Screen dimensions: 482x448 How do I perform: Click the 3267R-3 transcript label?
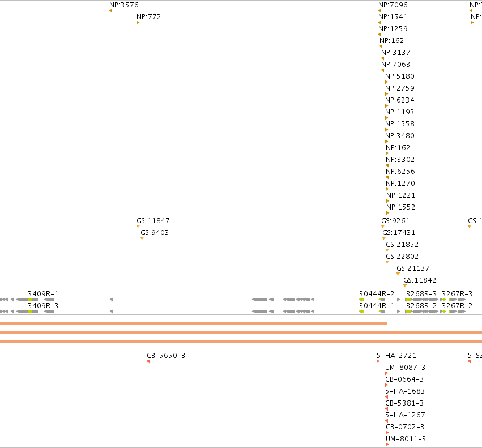pyautogui.click(x=457, y=294)
